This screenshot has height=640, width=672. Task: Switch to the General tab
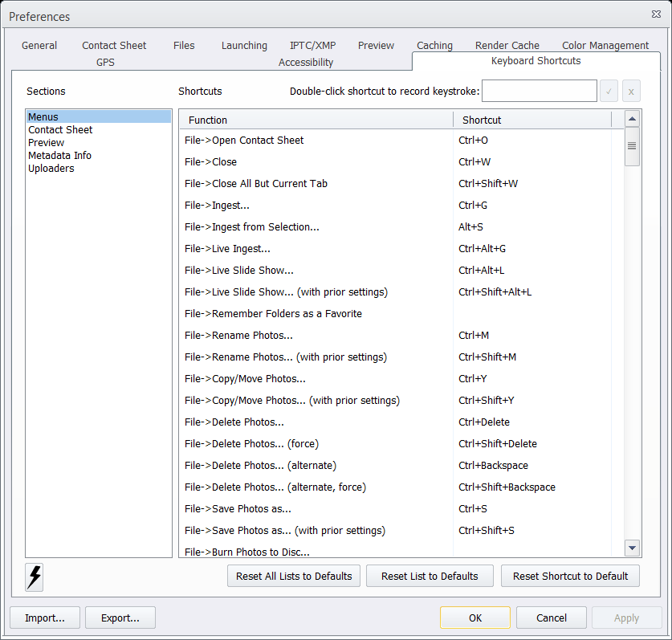coord(39,46)
